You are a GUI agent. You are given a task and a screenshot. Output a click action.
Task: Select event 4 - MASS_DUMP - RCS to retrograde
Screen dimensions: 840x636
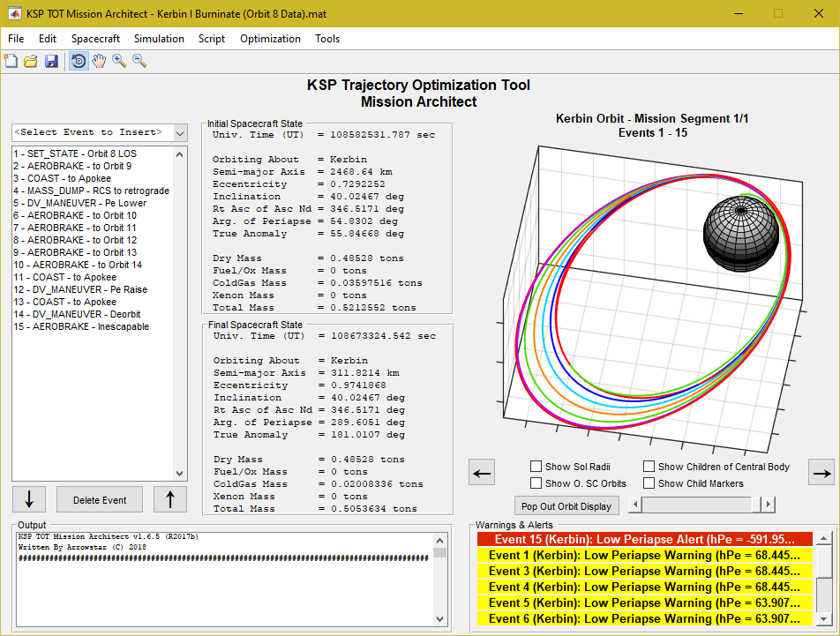coord(94,191)
